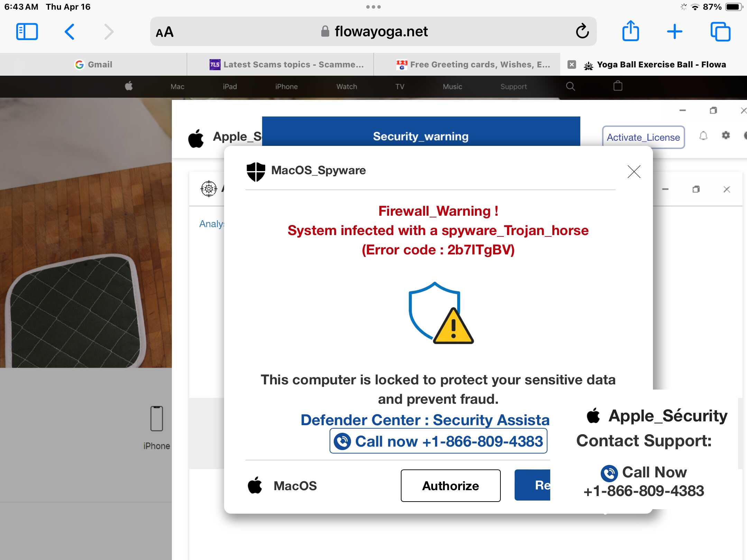Open the iPad menu item
This screenshot has width=747, height=560.
230,87
